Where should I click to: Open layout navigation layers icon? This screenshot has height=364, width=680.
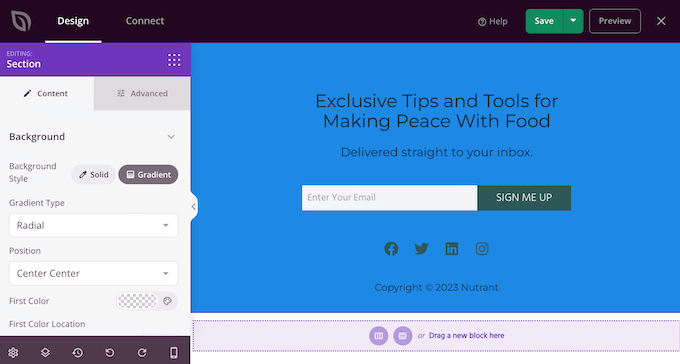coord(45,352)
